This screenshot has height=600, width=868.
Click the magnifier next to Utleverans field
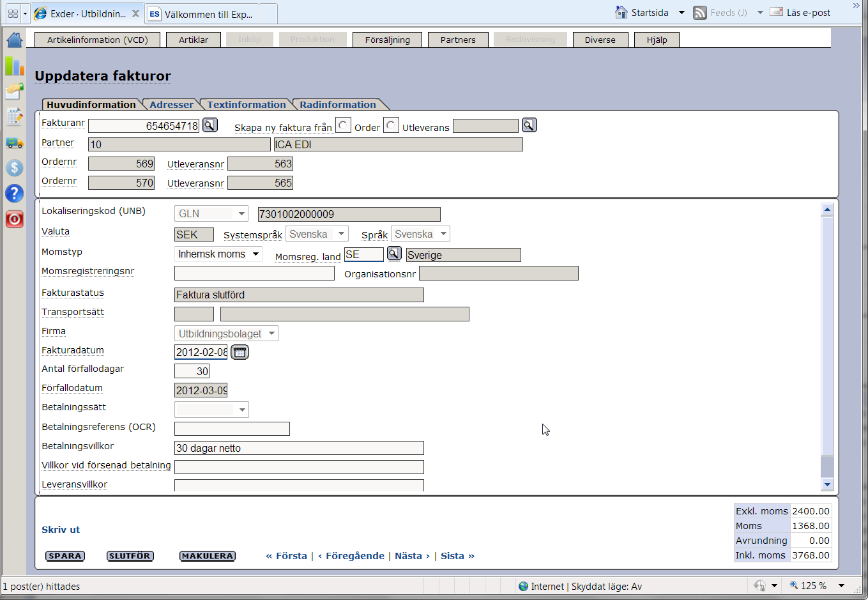529,125
